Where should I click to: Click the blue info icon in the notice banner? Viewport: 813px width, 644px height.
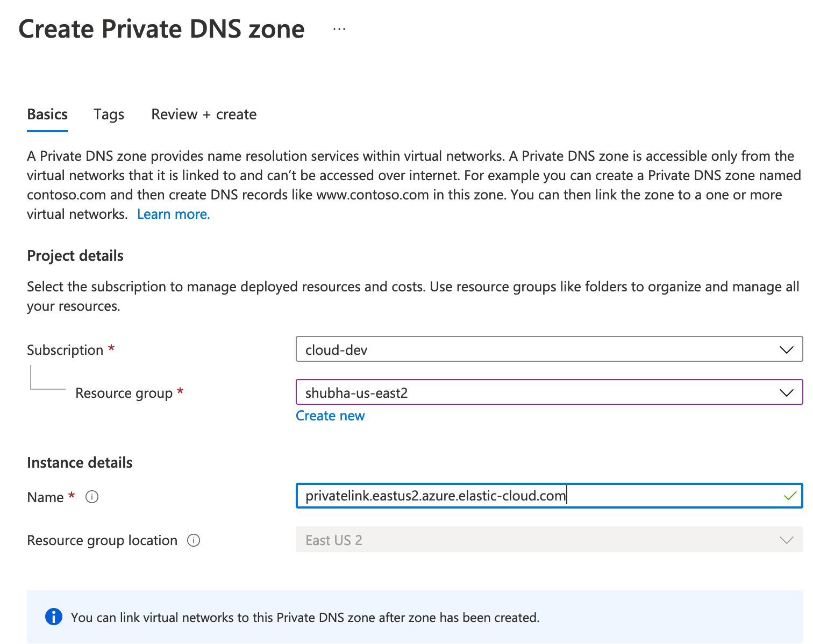[54, 617]
